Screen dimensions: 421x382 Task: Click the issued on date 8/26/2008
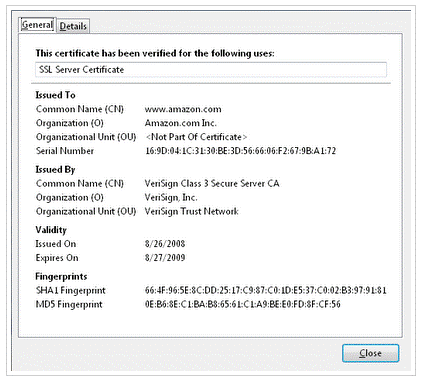point(165,244)
